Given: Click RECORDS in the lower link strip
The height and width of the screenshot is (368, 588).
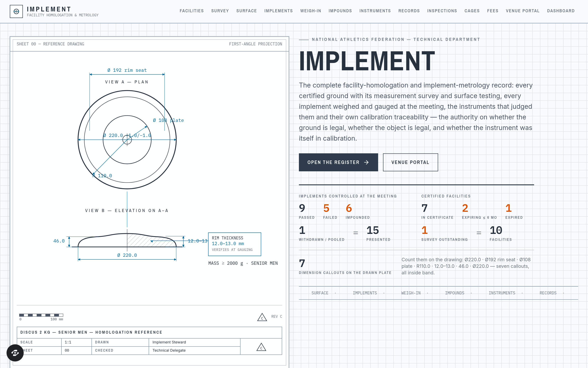Looking at the screenshot, I should point(548,293).
